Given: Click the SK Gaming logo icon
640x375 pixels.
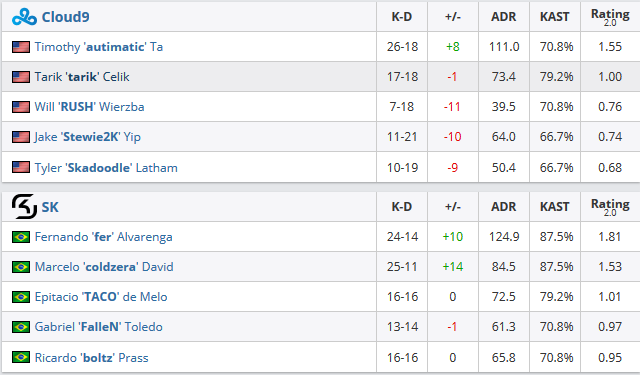Looking at the screenshot, I should pos(24,206).
